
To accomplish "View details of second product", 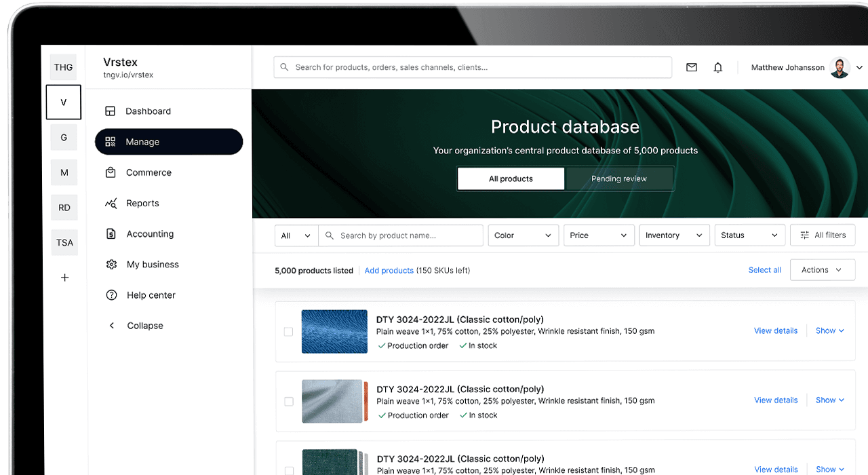I will (776, 400).
